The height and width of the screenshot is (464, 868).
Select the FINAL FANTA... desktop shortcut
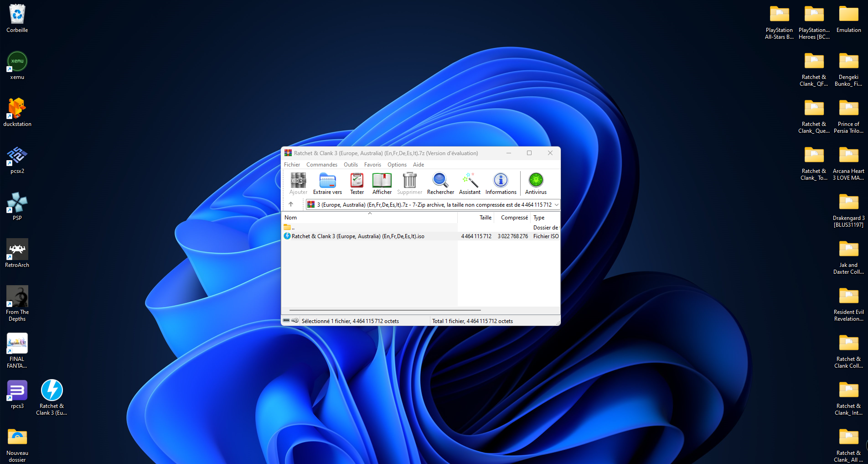[x=17, y=351]
